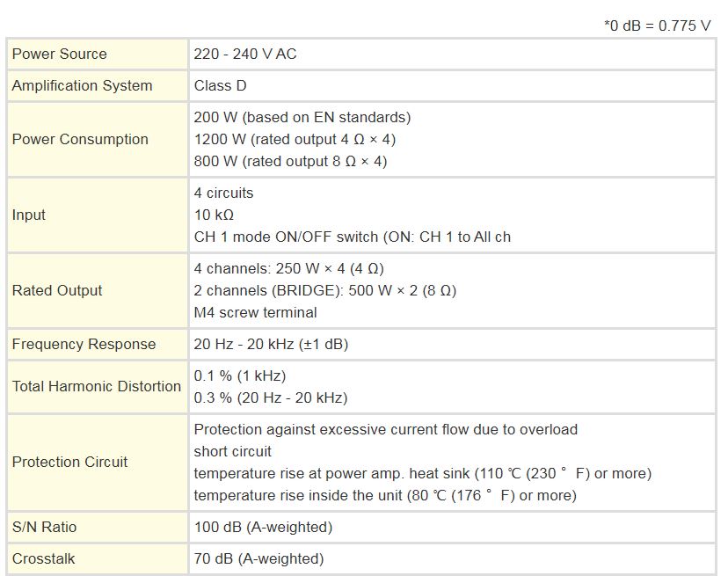Select the 10 kΩ input impedance text
728x576 pixels.
tap(214, 215)
